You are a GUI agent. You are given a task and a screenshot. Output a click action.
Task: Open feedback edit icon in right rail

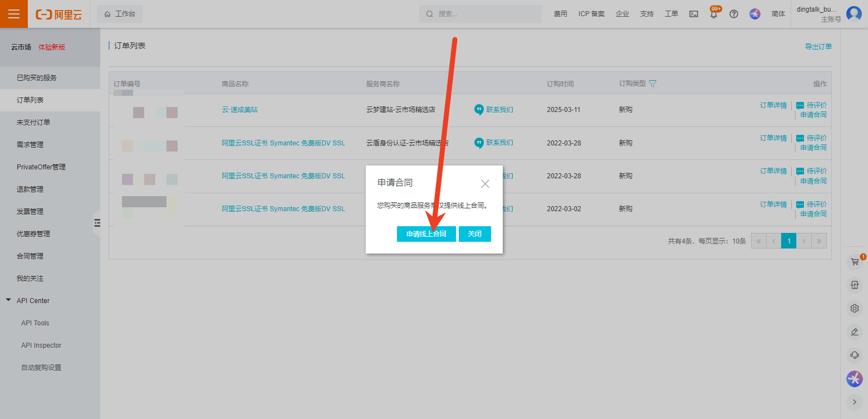pos(854,332)
